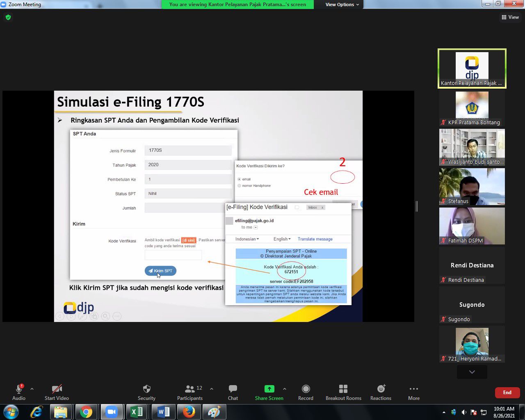
Task: Unmute the microphone Audio icon
Action: [x=18, y=389]
